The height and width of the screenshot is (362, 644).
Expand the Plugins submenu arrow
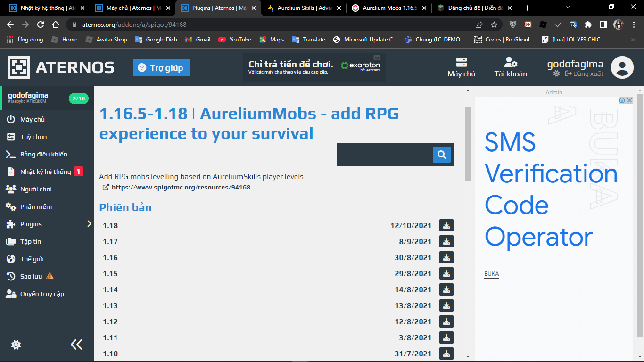pyautogui.click(x=89, y=224)
